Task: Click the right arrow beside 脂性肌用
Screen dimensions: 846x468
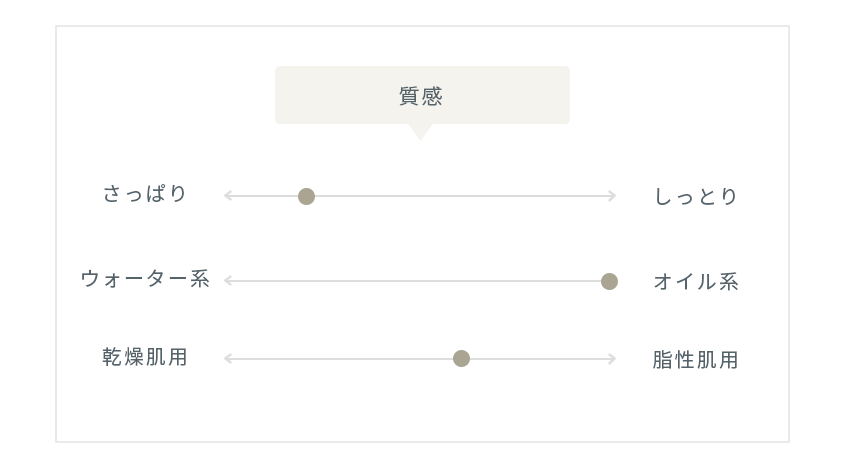Action: [612, 358]
